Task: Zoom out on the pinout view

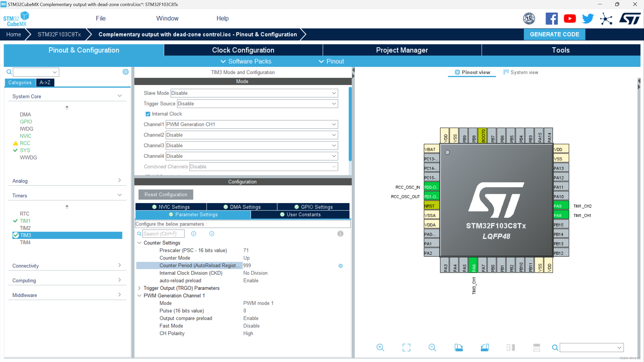Action: (x=432, y=348)
